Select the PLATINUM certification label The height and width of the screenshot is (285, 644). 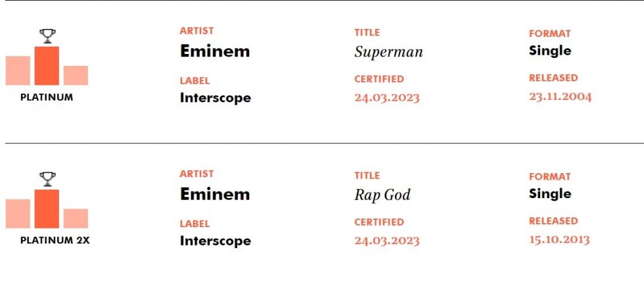tap(47, 97)
